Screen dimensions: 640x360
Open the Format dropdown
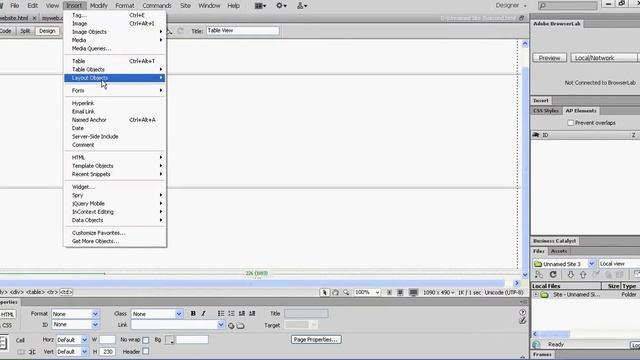[x=75, y=314]
